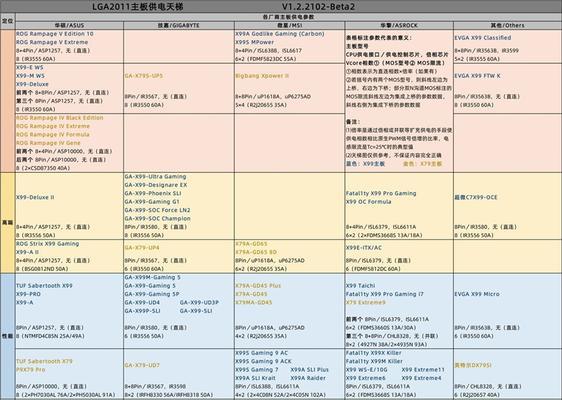Click 'X99 WS-E/10G' text
Screen dimensions: 562x400
click(366, 369)
